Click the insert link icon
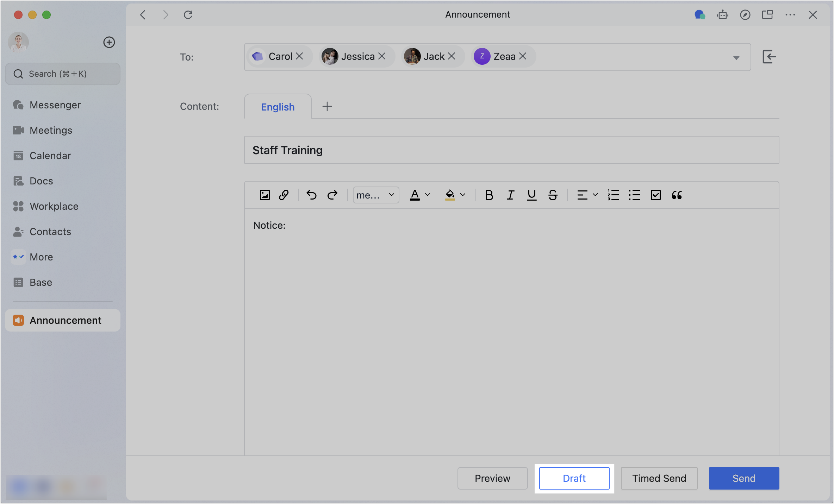834x504 pixels. tap(284, 195)
